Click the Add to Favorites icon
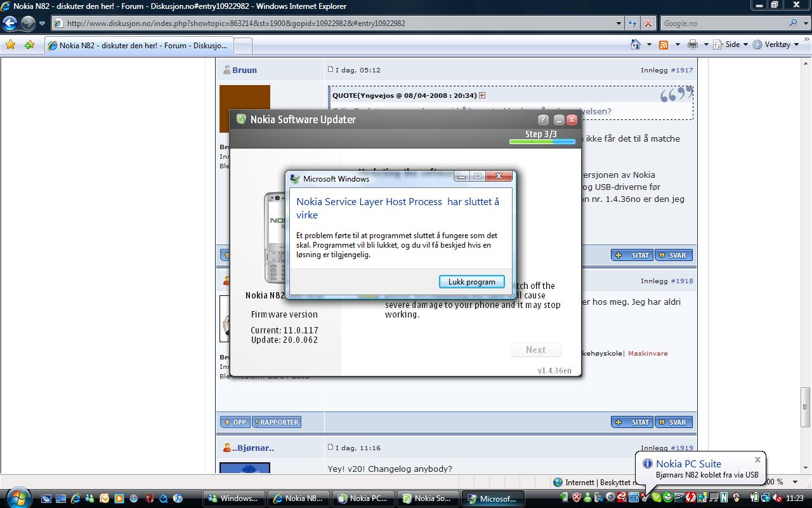 click(29, 45)
